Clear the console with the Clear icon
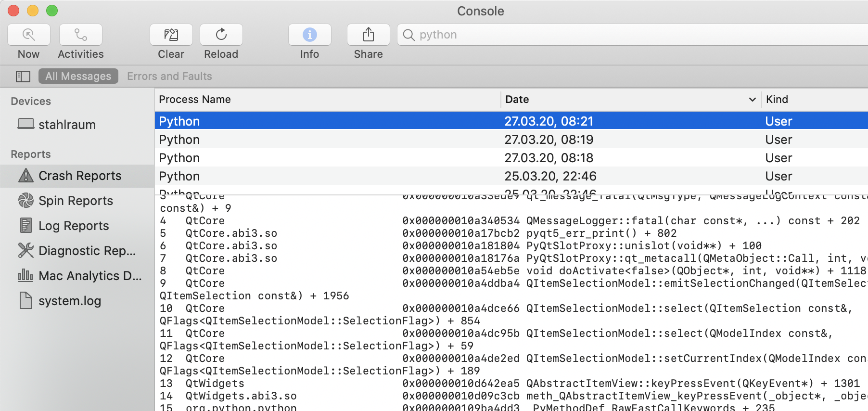This screenshot has width=868, height=411. click(x=171, y=35)
